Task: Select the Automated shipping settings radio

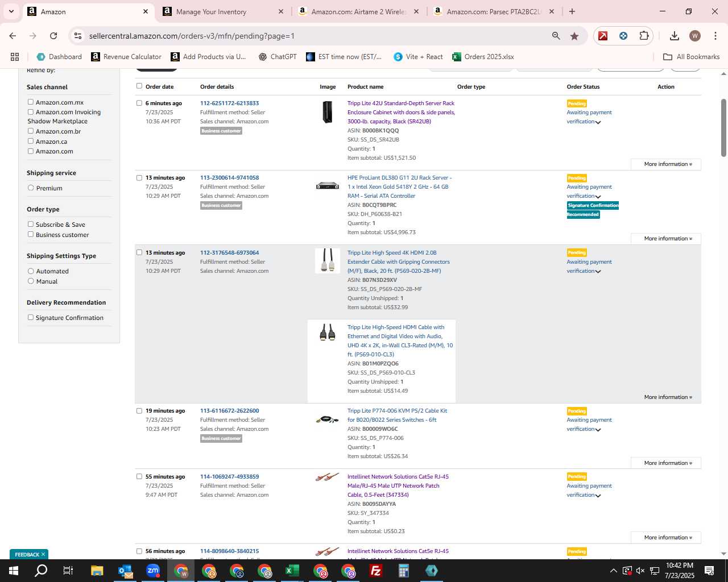Action: pos(31,271)
